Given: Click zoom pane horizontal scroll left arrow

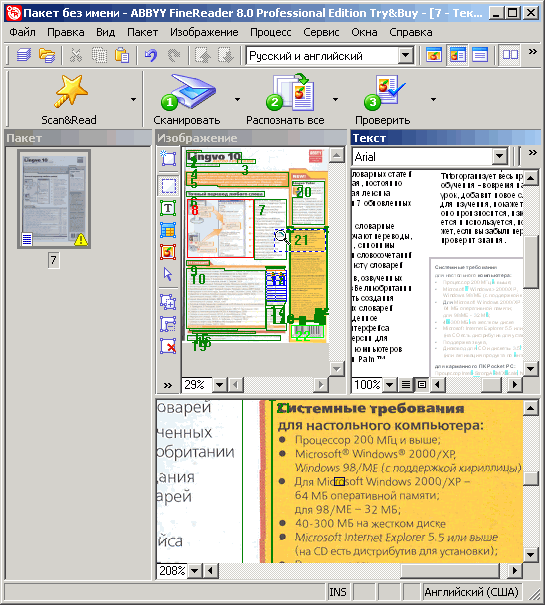Looking at the screenshot, I should [x=210, y=570].
